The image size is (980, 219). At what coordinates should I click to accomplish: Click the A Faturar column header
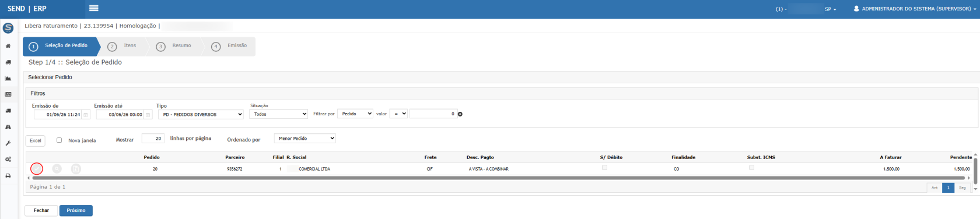[891, 157]
